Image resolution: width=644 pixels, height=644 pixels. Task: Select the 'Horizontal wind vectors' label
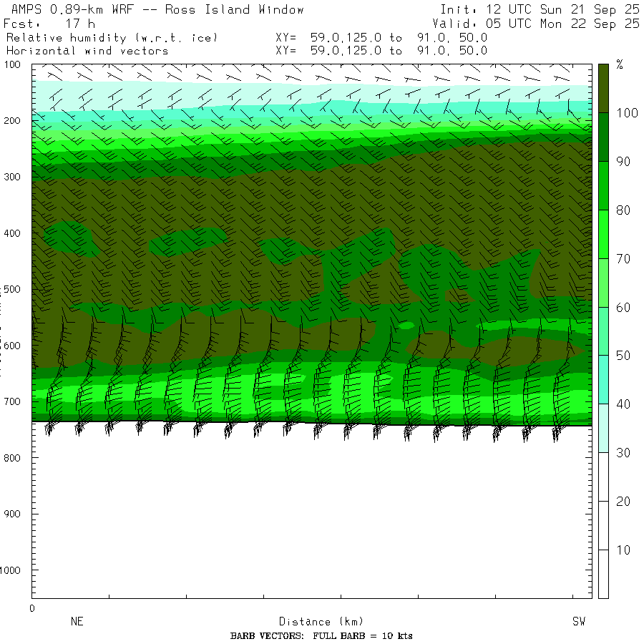(x=87, y=51)
